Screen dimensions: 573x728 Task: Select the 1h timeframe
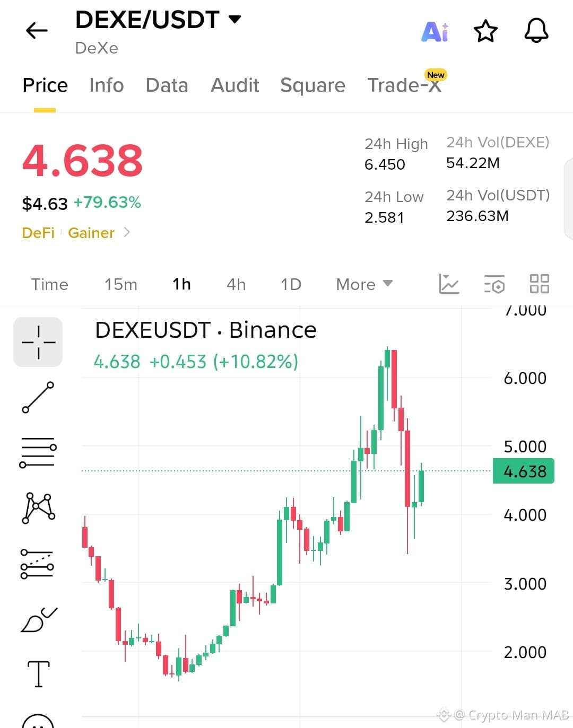(x=181, y=284)
